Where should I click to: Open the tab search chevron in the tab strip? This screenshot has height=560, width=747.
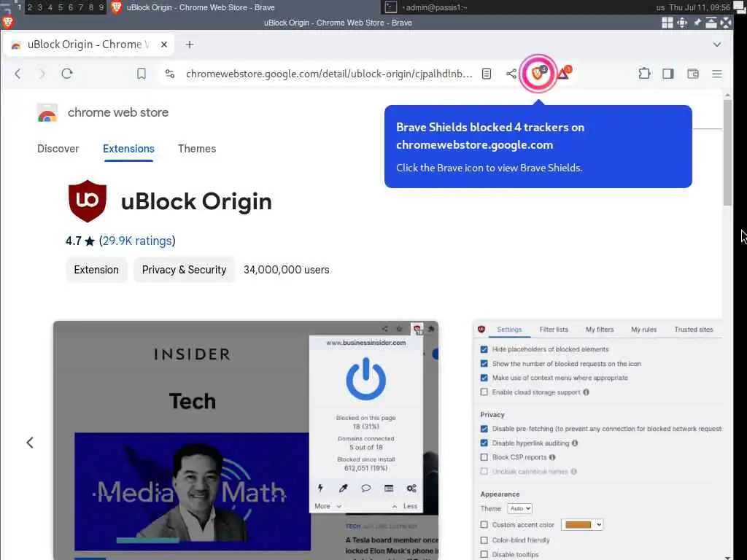coord(716,44)
